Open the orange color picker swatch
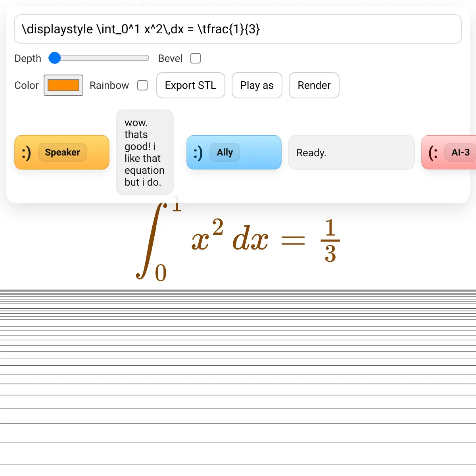This screenshot has width=476, height=476. tap(63, 85)
